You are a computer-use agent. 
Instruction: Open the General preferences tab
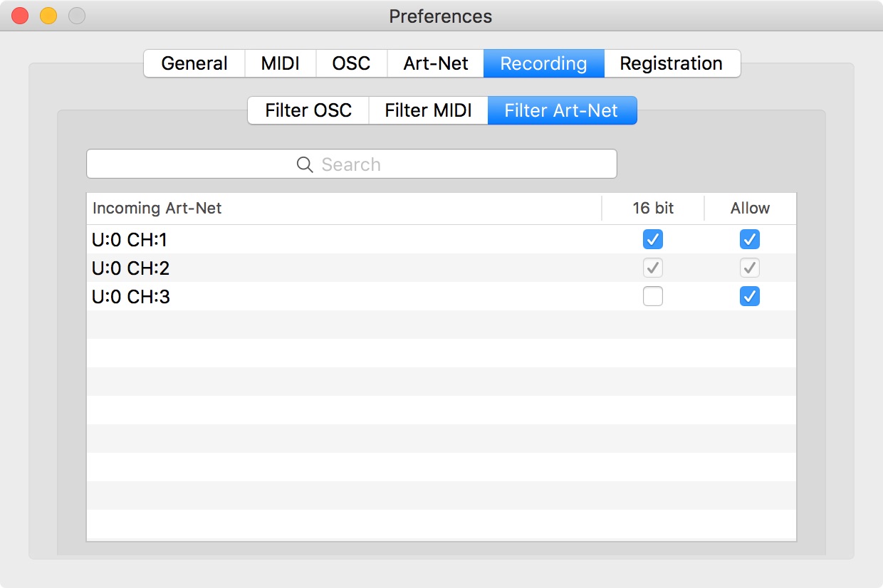click(x=194, y=63)
